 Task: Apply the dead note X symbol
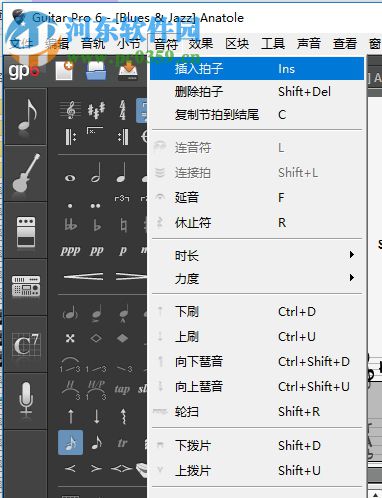pyautogui.click(x=70, y=339)
